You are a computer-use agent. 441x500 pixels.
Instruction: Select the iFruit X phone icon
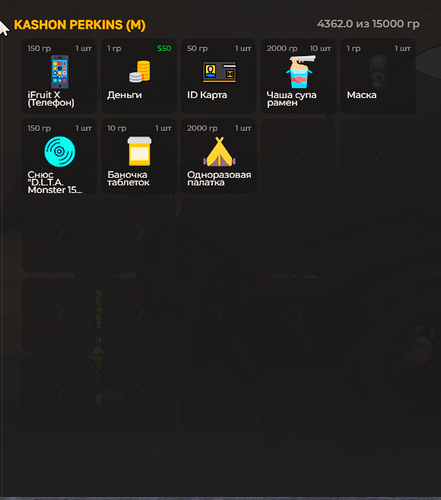pos(60,72)
